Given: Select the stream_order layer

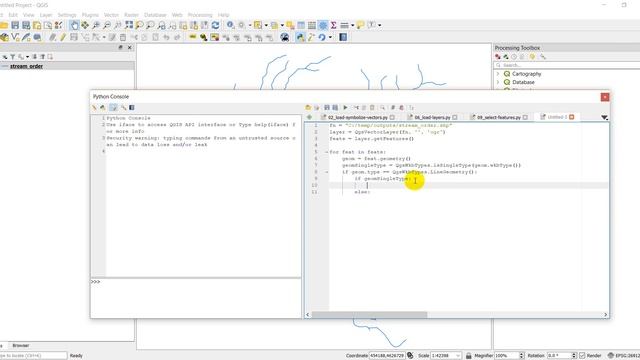Looking at the screenshot, I should click(26, 66).
